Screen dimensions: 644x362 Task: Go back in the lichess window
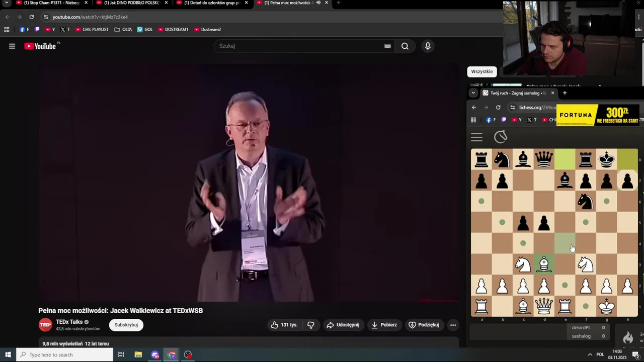point(474,108)
